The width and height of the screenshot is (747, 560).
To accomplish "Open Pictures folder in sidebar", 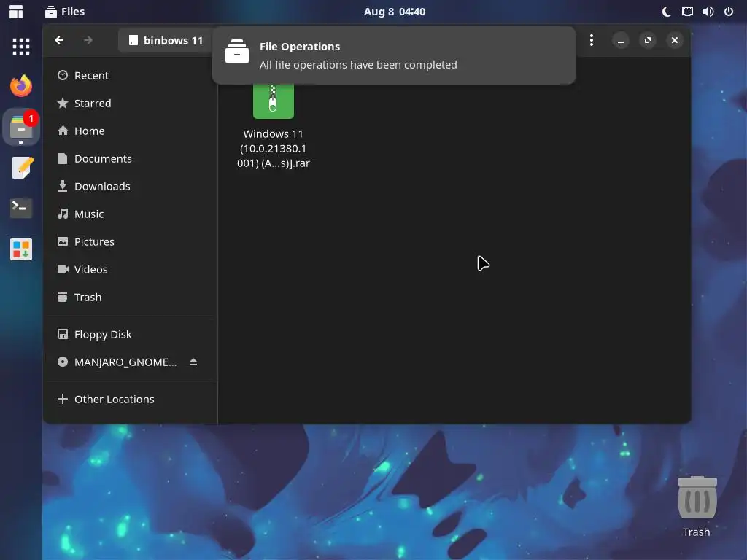I will pyautogui.click(x=130, y=241).
